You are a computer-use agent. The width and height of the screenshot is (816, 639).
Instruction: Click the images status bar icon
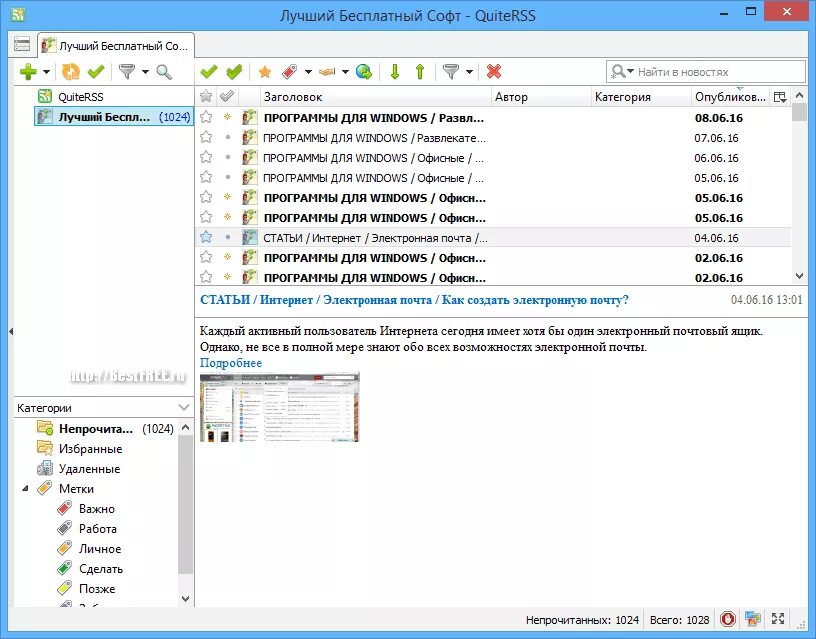pyautogui.click(x=753, y=619)
